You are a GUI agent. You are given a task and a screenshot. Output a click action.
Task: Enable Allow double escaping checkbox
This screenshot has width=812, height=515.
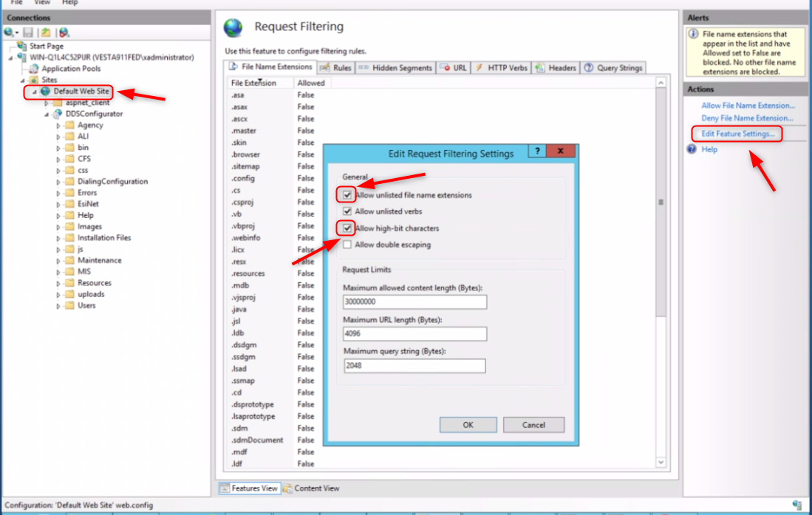[x=347, y=245]
